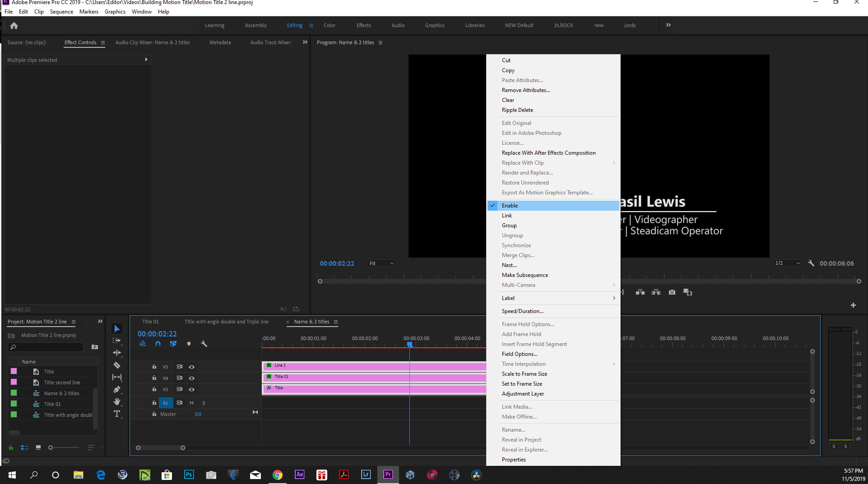Screen dimensions: 868x484
Task: Open the Sequence menu in the menu bar
Action: coord(61,11)
